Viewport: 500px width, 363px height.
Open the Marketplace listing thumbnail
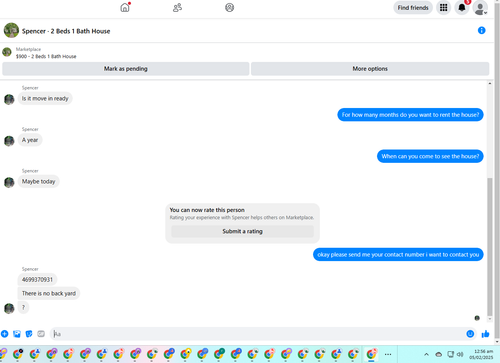[x=7, y=52]
